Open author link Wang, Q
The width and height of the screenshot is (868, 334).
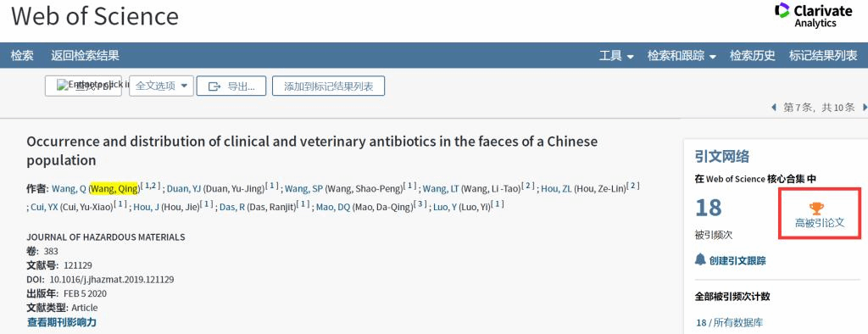69,189
